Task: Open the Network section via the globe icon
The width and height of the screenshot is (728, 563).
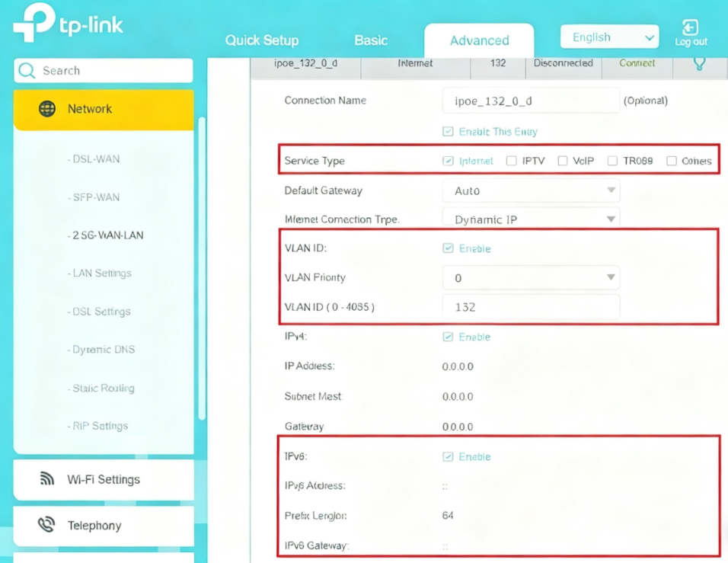Action: (x=47, y=108)
